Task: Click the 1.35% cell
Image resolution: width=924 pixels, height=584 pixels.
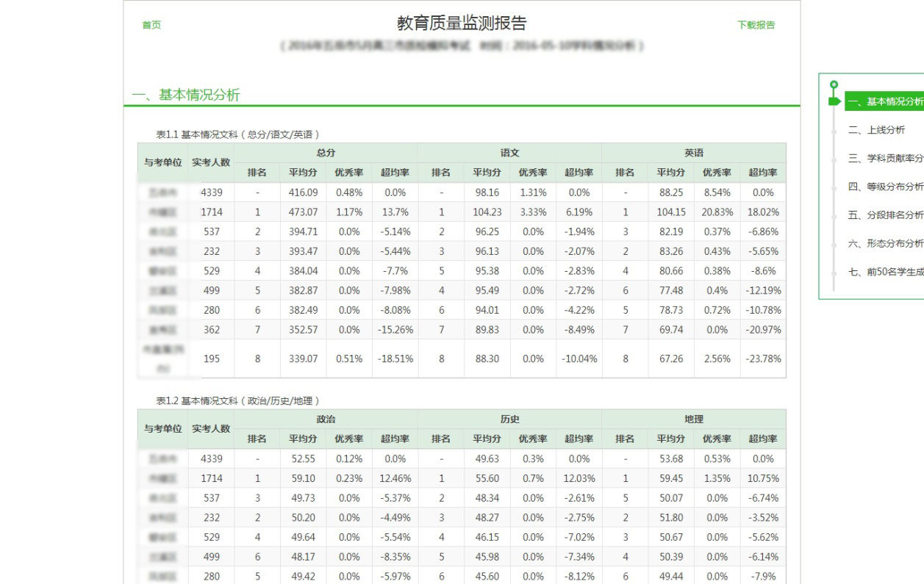Action: click(x=717, y=478)
